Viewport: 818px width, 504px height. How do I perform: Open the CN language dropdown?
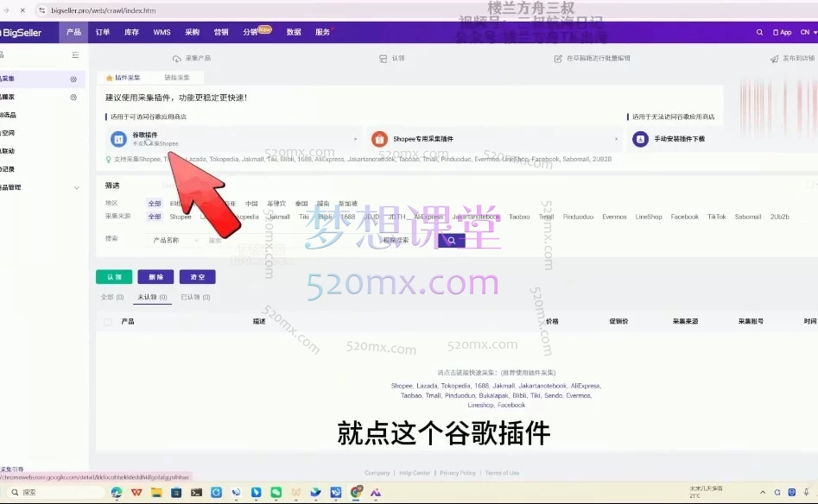808,32
